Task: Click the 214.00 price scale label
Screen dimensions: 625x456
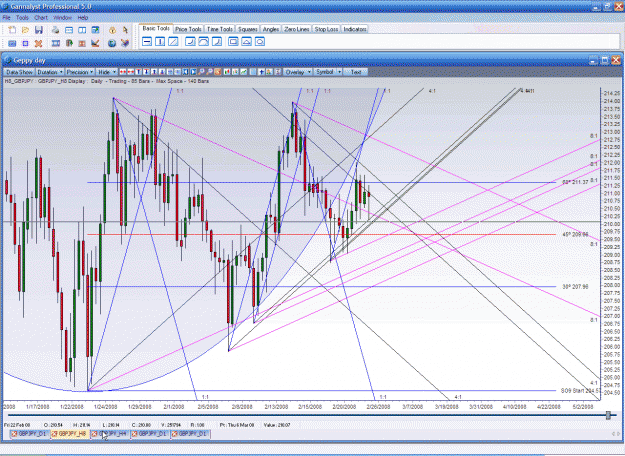Action: (612, 101)
